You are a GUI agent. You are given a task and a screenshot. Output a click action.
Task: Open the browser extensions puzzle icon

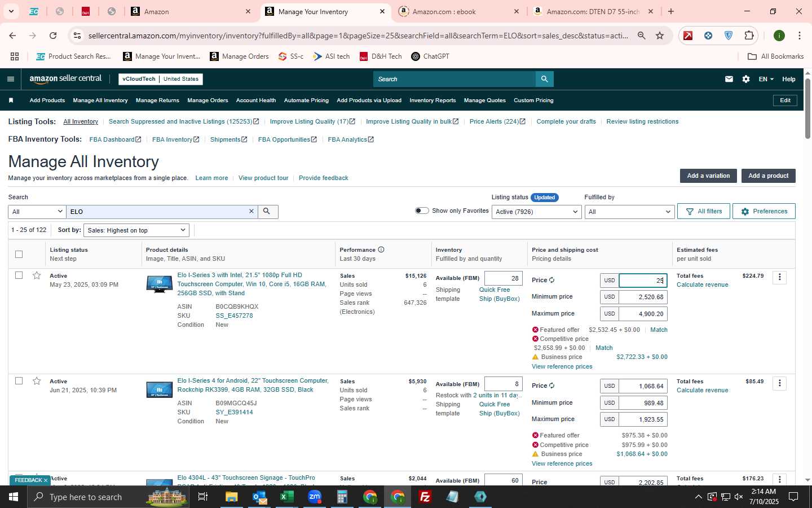click(x=749, y=36)
